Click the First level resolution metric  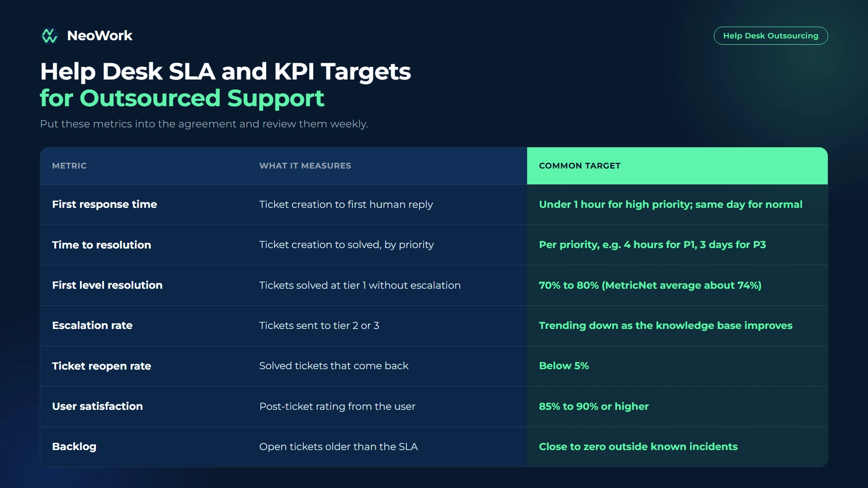pos(107,285)
